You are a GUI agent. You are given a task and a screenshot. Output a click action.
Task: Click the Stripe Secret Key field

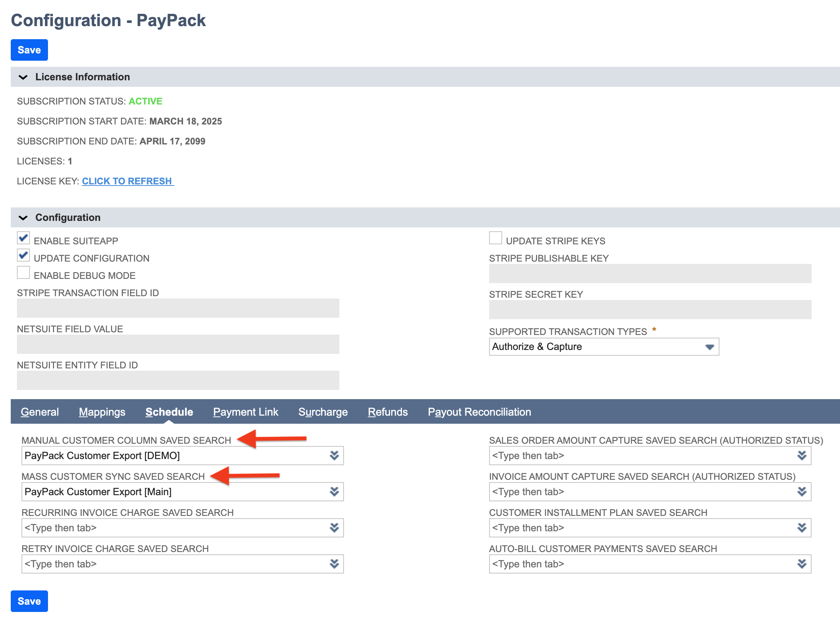pos(650,310)
